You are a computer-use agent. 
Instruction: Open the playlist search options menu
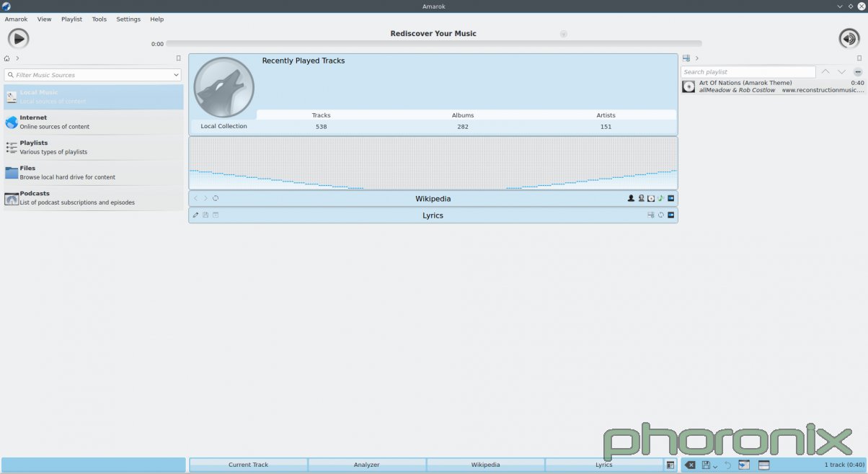(858, 71)
